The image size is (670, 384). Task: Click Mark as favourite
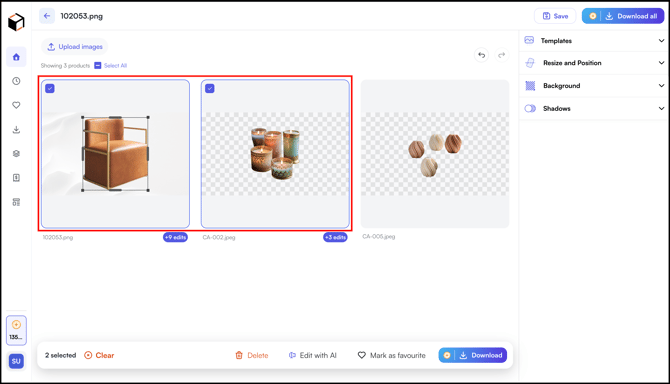[391, 355]
